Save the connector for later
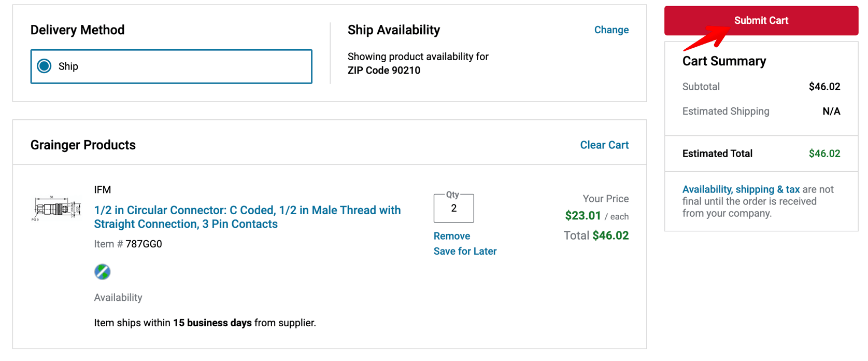The image size is (868, 361). [x=465, y=251]
